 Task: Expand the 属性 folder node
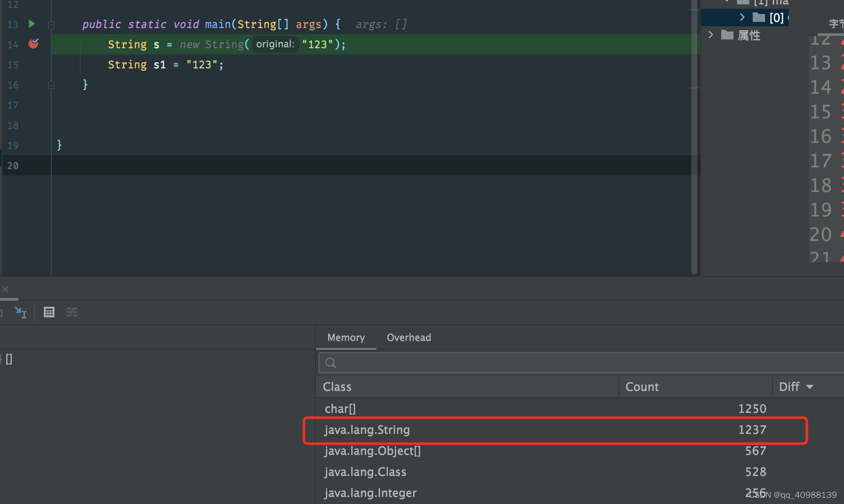coord(711,35)
